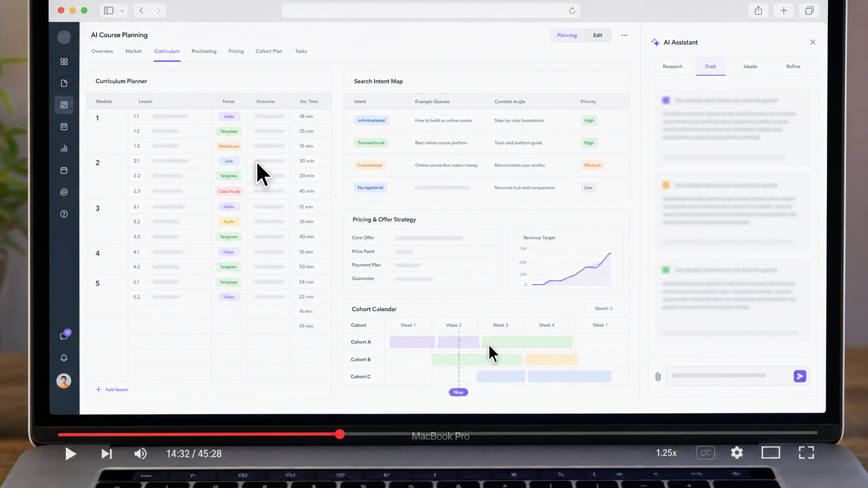
Task: Switch to Planning mode
Action: pos(567,35)
